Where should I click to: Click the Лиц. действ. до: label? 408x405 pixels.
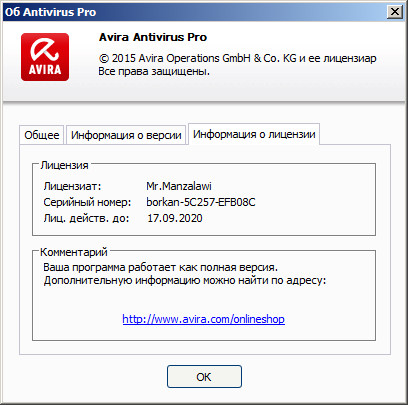pyautogui.click(x=86, y=218)
